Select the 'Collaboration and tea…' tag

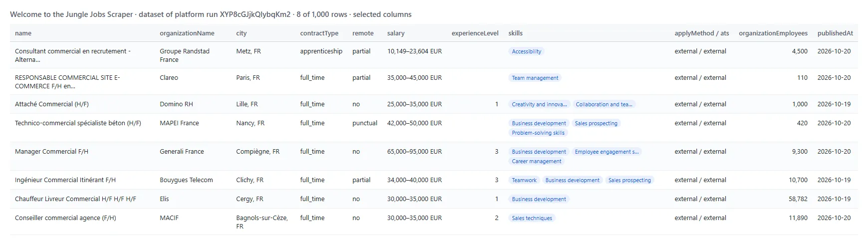604,104
